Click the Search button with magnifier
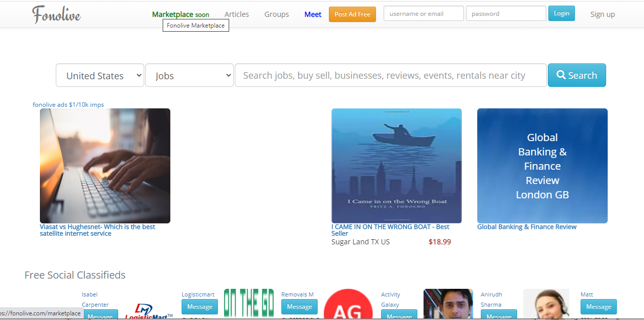 coord(577,75)
